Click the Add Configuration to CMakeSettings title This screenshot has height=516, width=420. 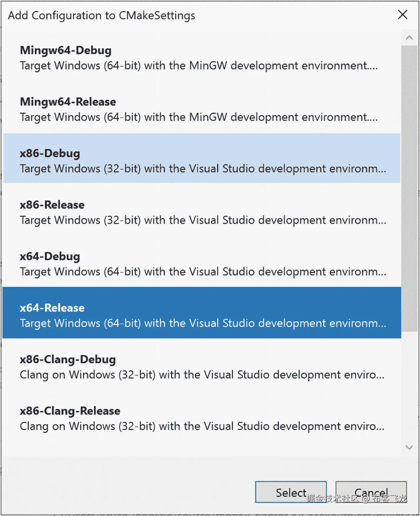click(x=101, y=16)
